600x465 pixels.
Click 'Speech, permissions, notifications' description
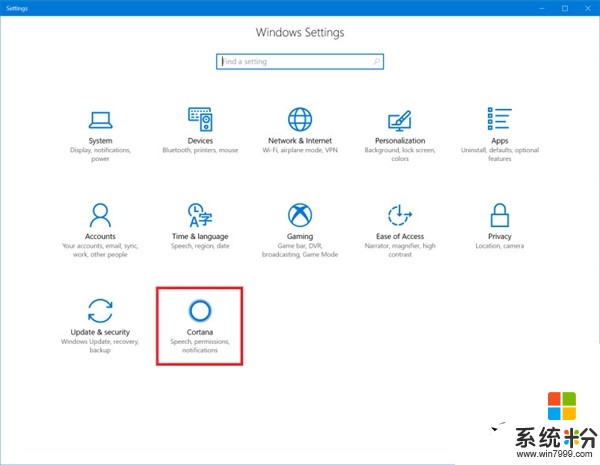200,346
